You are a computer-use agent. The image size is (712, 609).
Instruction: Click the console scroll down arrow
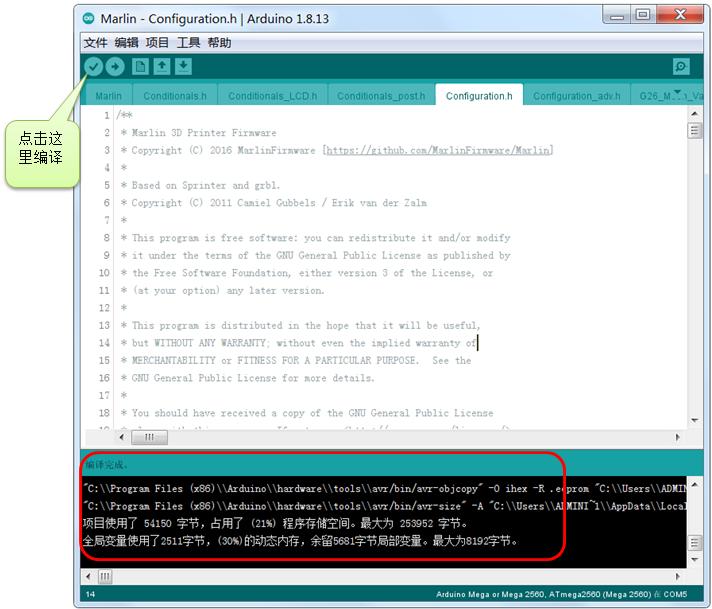(695, 559)
